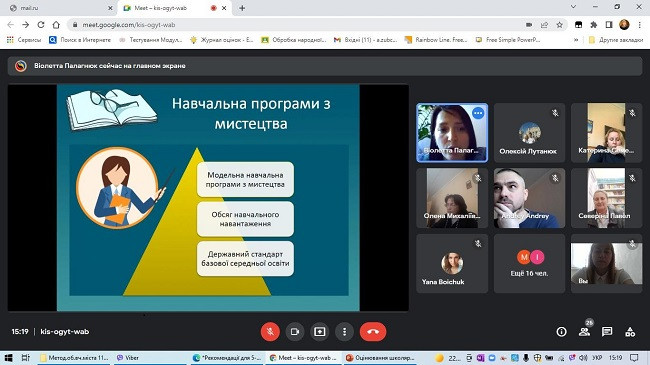Close the Meet browser tab
Viewport: 650px width, 365px height.
pyautogui.click(x=224, y=8)
